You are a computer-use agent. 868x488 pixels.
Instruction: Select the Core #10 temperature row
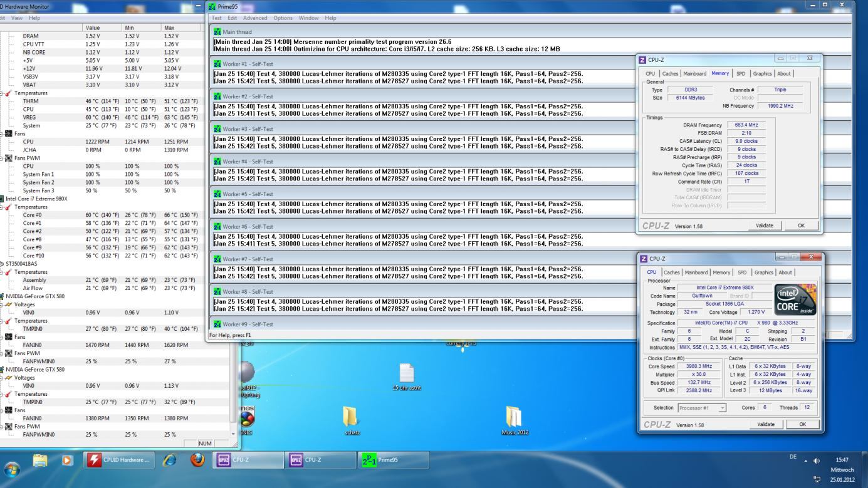tap(100, 256)
